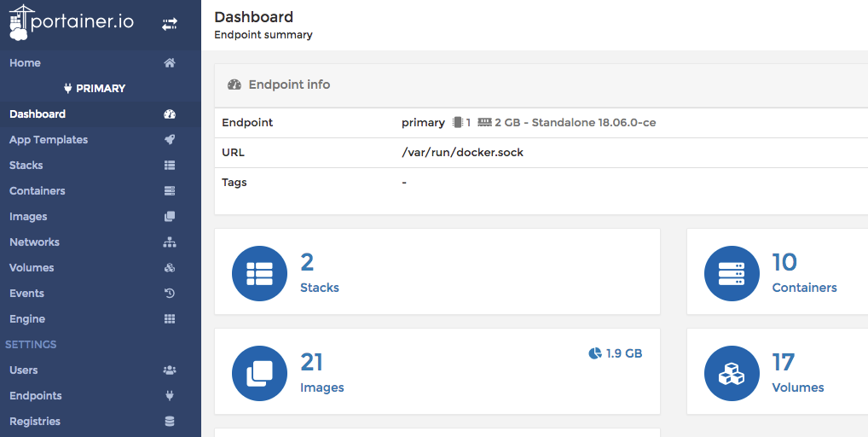Image resolution: width=868 pixels, height=437 pixels.
Task: Open the Engine menu item
Action: tap(27, 319)
